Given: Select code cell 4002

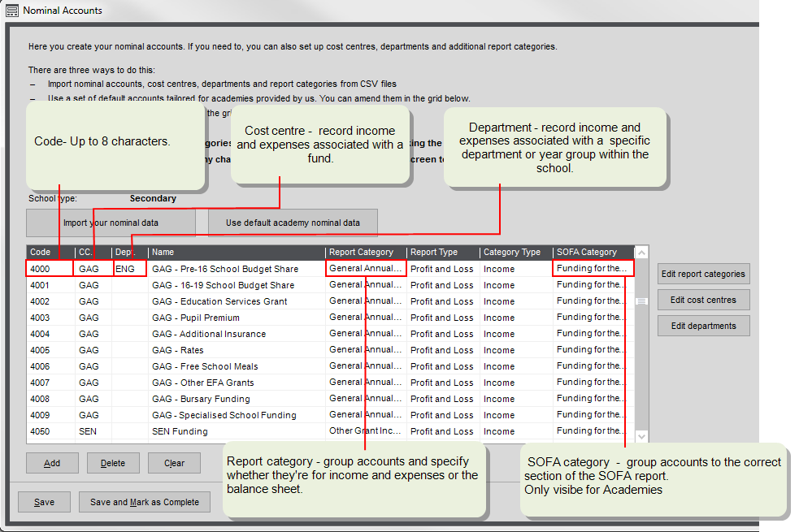Looking at the screenshot, I should click(50, 301).
